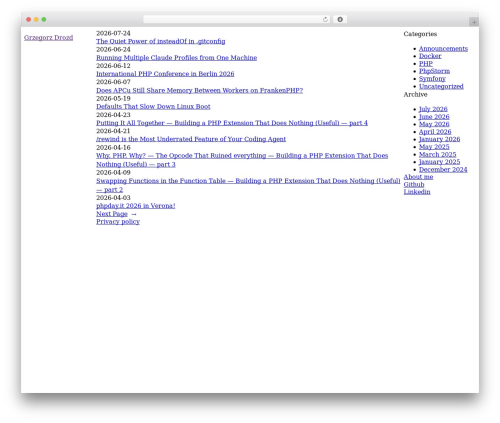Click the 2026-04-09 date text

pos(113,173)
